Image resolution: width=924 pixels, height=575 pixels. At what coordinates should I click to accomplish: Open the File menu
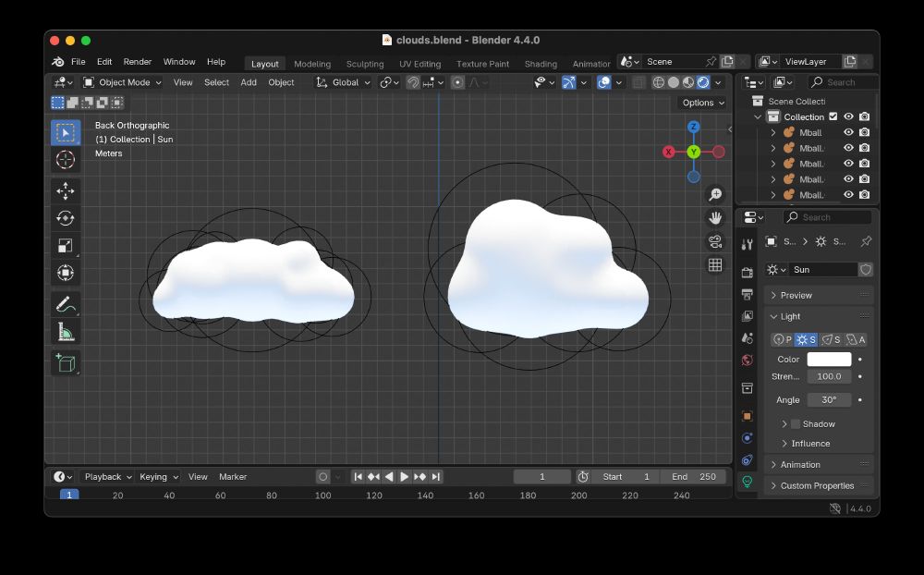pos(79,61)
